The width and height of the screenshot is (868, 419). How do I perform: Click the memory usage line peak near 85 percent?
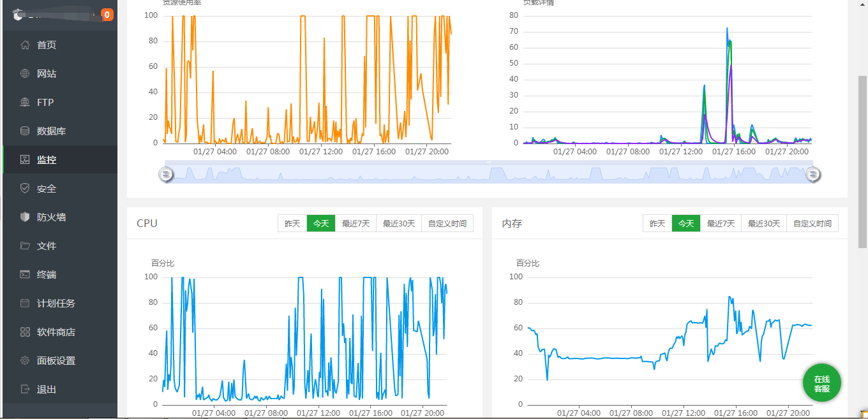point(730,297)
